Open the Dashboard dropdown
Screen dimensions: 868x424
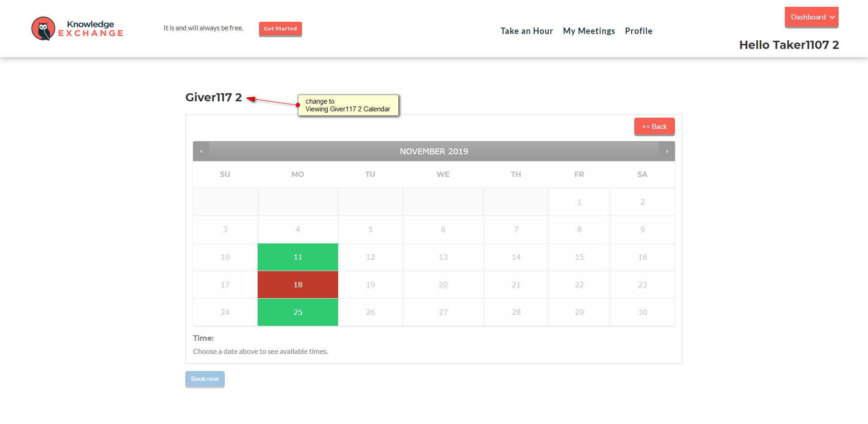click(811, 17)
